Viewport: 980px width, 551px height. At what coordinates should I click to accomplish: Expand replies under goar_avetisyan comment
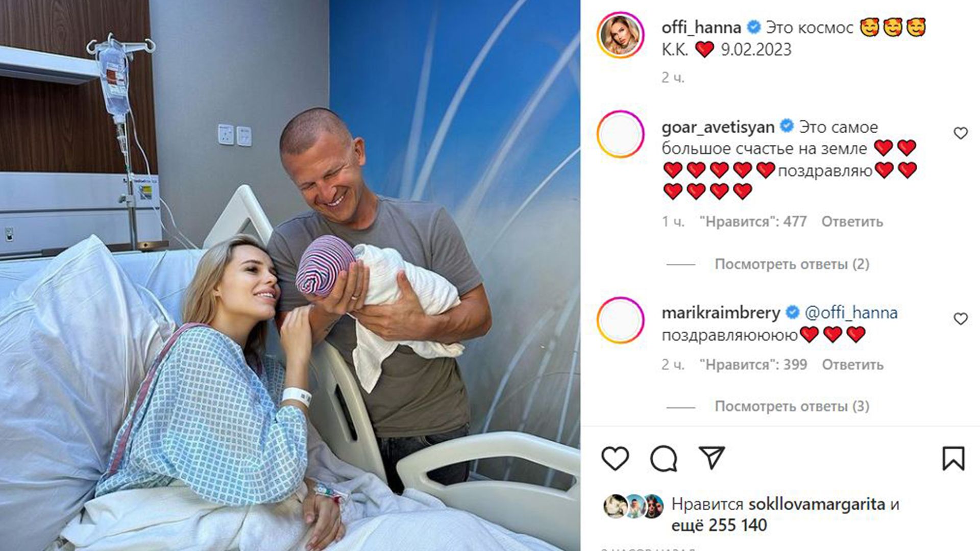792,264
